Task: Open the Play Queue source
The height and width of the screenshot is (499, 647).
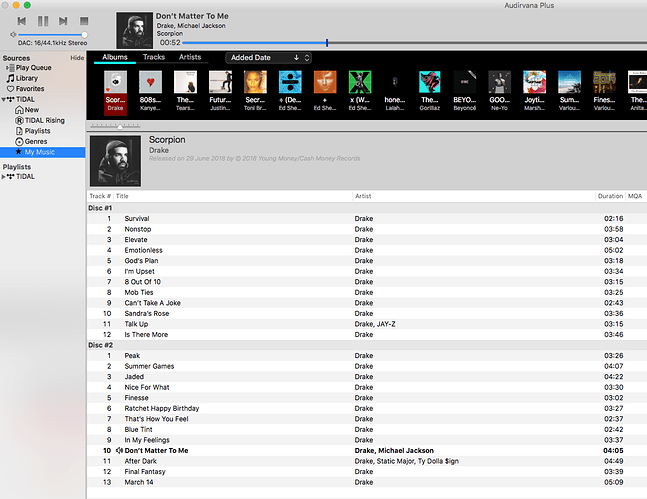Action: pos(33,68)
